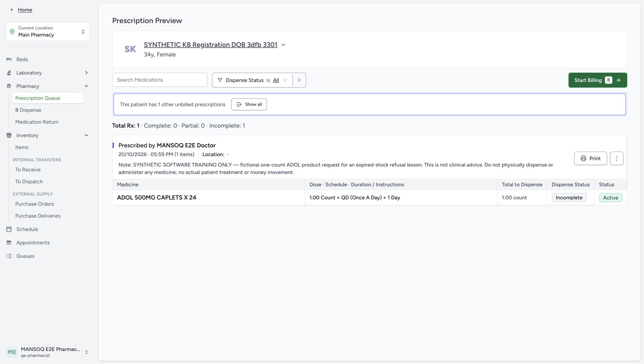Click the arrow icon in Start Billing
This screenshot has height=364, width=644.
click(618, 80)
